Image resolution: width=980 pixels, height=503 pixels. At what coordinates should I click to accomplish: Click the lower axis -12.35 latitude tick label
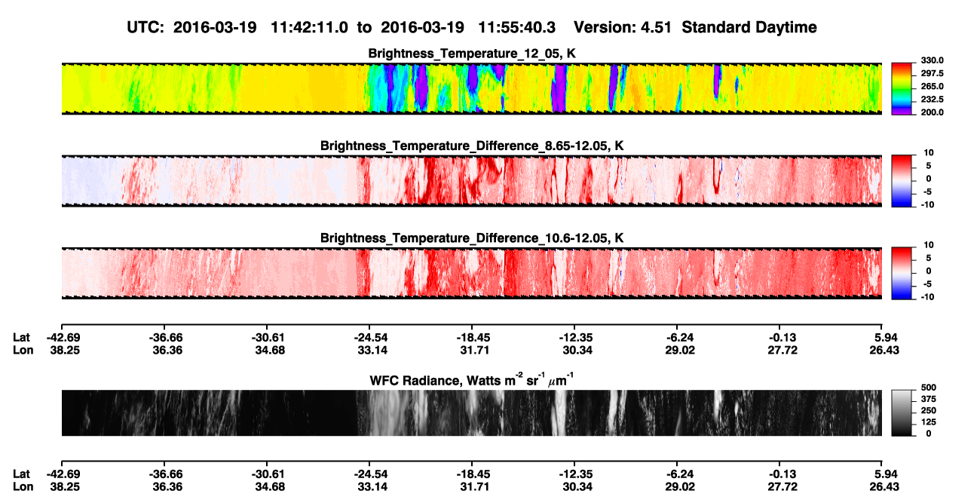pos(574,474)
